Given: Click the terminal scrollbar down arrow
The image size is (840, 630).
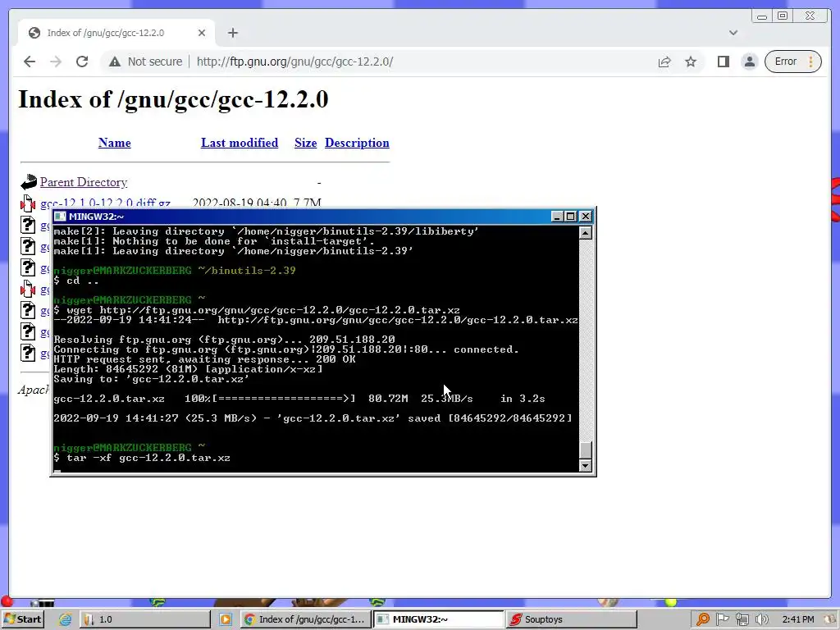Looking at the screenshot, I should click(x=586, y=466).
